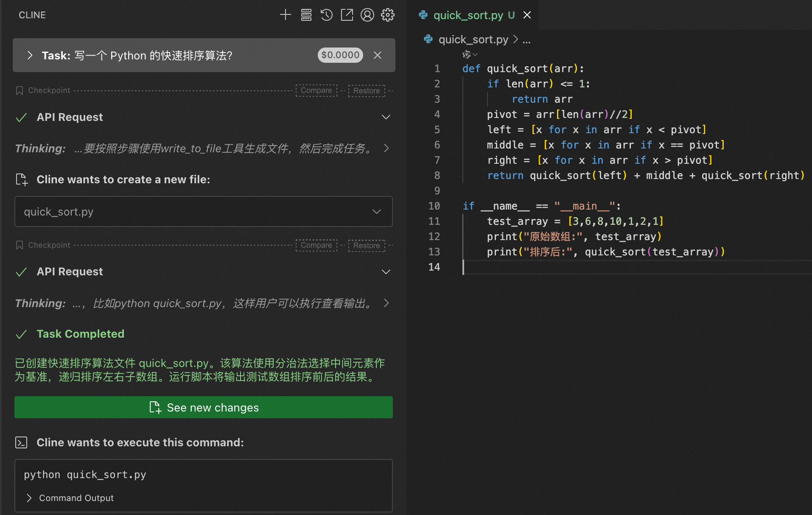The width and height of the screenshot is (812, 515).
Task: Click the 'return quick_sort(left)' line
Action: 646,175
